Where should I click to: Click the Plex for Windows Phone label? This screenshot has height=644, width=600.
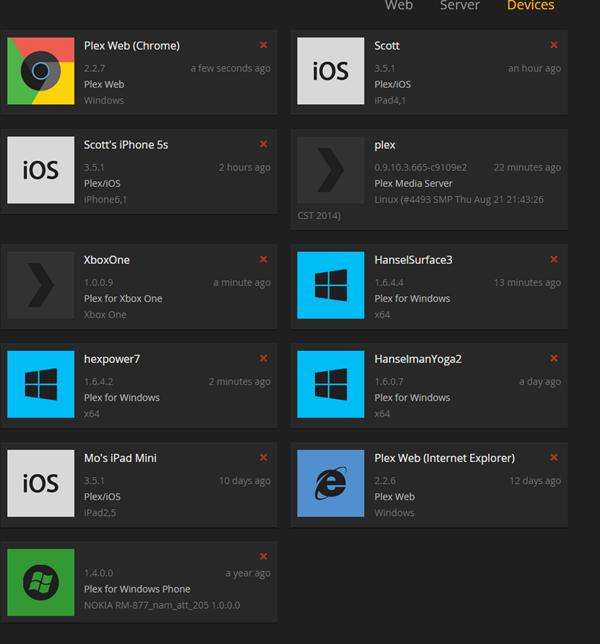[137, 589]
